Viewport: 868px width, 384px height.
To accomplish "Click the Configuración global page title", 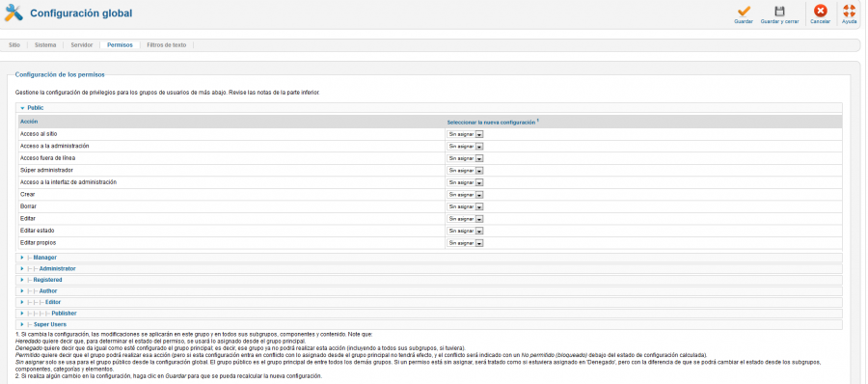I will (x=81, y=13).
